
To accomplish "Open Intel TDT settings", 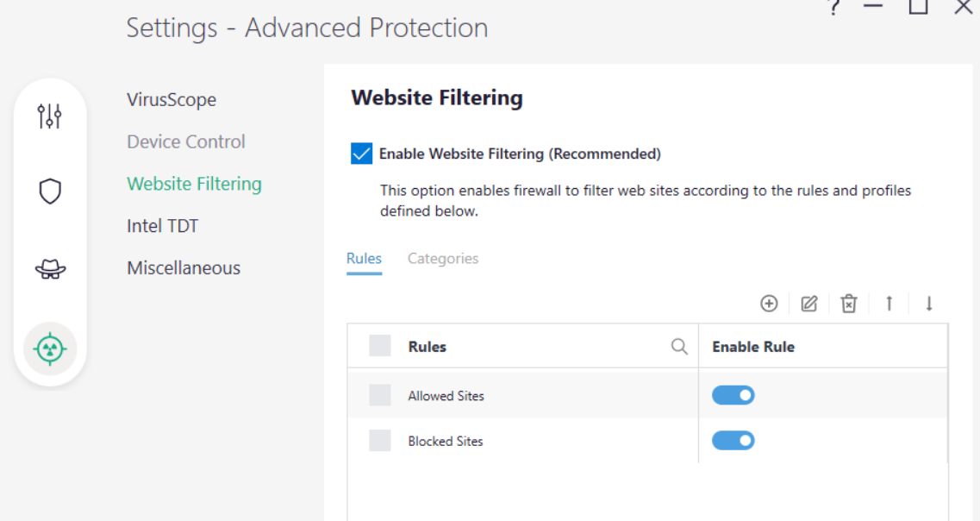I will point(162,225).
